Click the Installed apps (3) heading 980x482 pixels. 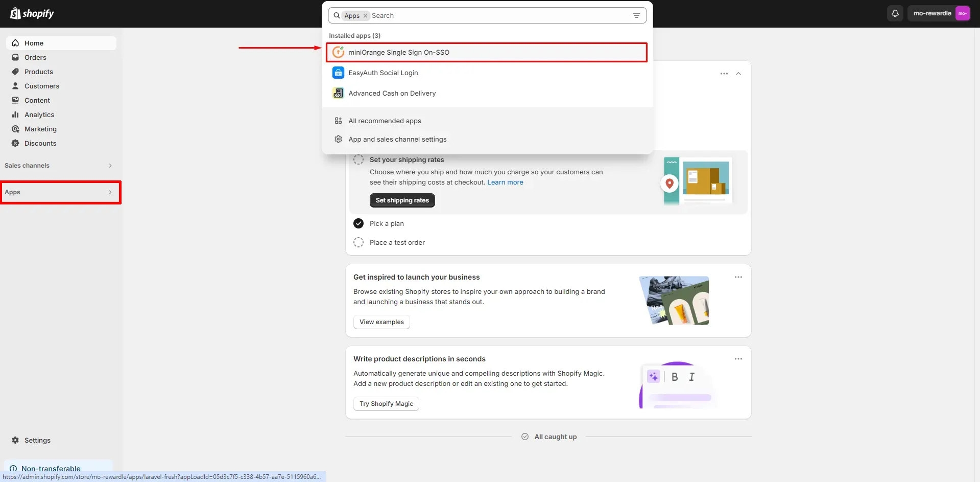coord(354,36)
